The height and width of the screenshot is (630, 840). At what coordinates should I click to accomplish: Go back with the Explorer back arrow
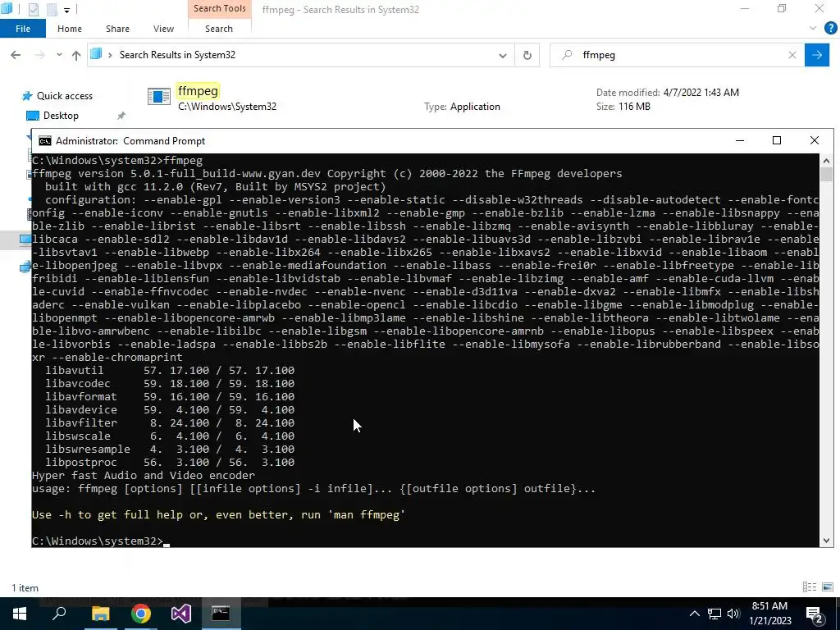(x=16, y=55)
